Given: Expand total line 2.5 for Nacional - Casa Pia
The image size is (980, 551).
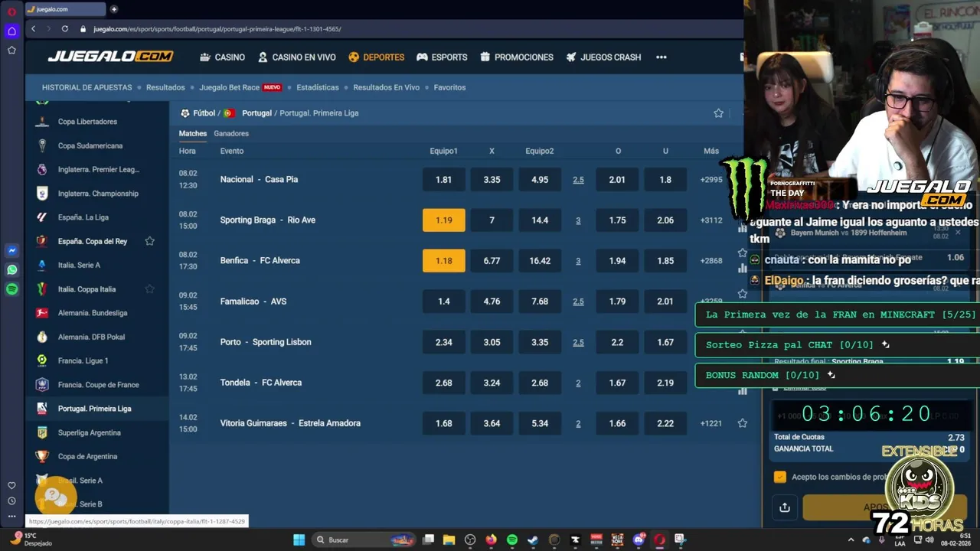Looking at the screenshot, I should (x=578, y=180).
